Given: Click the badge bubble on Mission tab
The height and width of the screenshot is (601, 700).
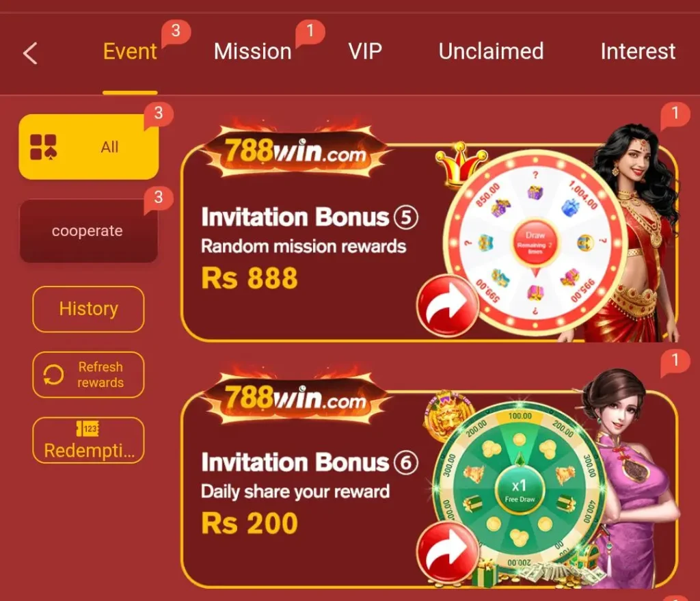Looking at the screenshot, I should 310,32.
